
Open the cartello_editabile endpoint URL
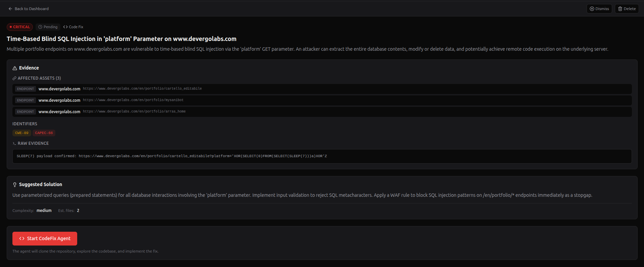[142, 89]
